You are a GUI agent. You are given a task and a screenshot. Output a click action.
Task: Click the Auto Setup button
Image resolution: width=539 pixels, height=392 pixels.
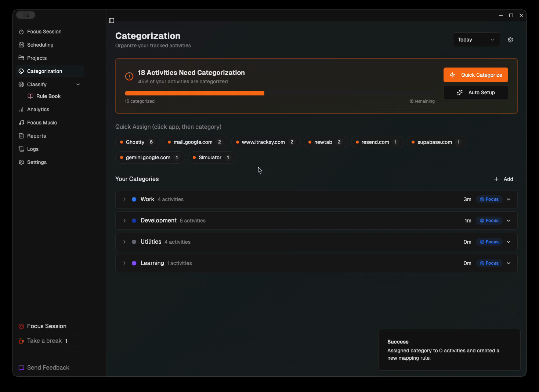[475, 92]
